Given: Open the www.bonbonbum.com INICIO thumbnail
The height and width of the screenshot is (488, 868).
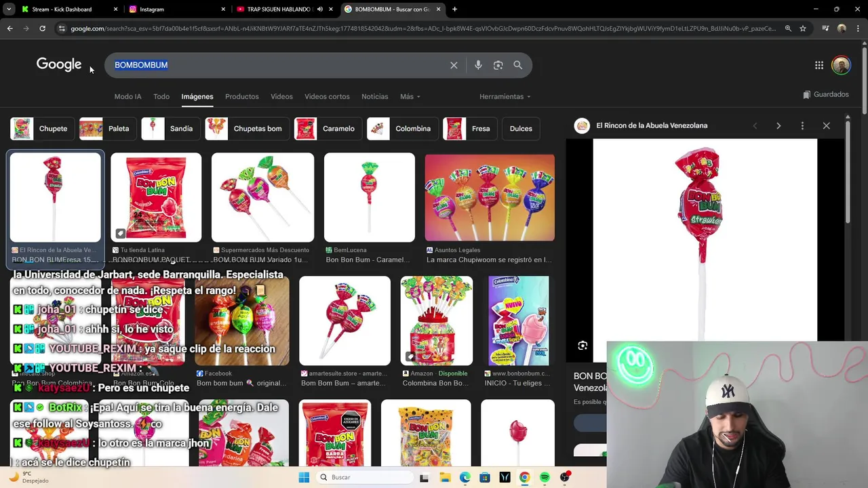Looking at the screenshot, I should (519, 321).
